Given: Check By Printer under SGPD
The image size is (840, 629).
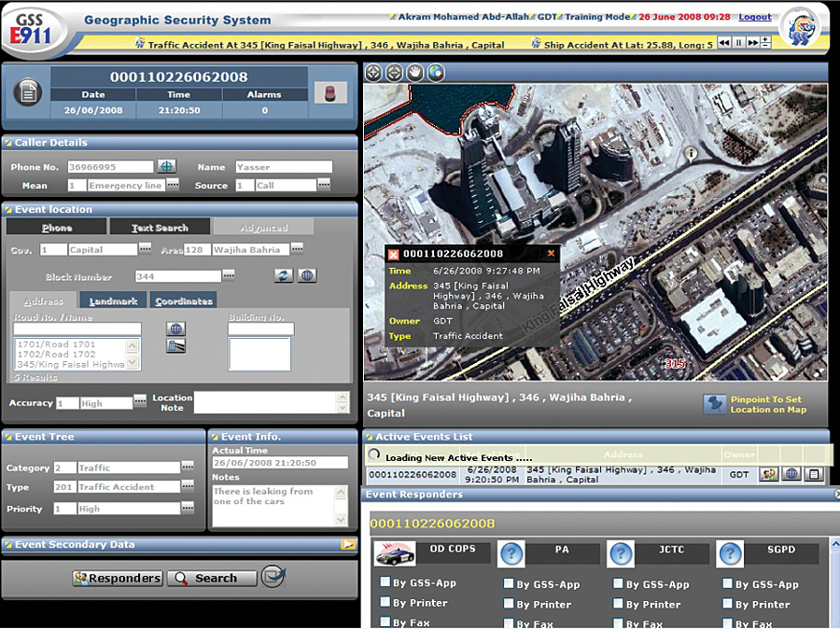Looking at the screenshot, I should pyautogui.click(x=727, y=603).
